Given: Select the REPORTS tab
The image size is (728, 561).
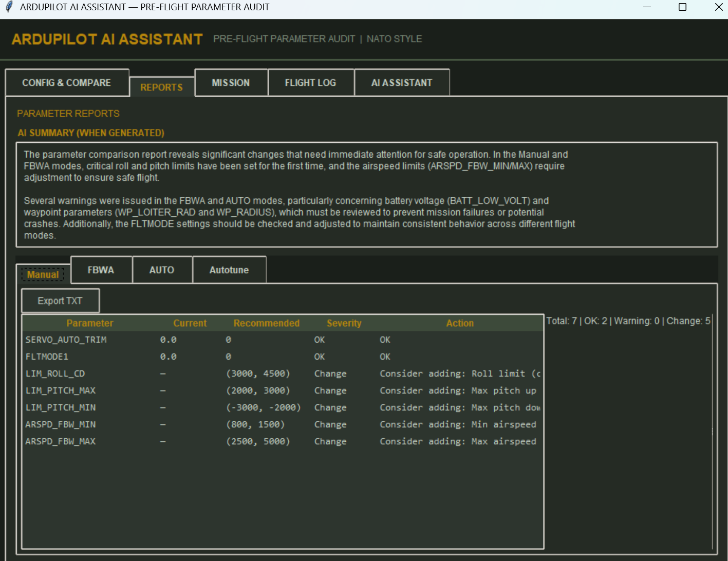Looking at the screenshot, I should 161,87.
